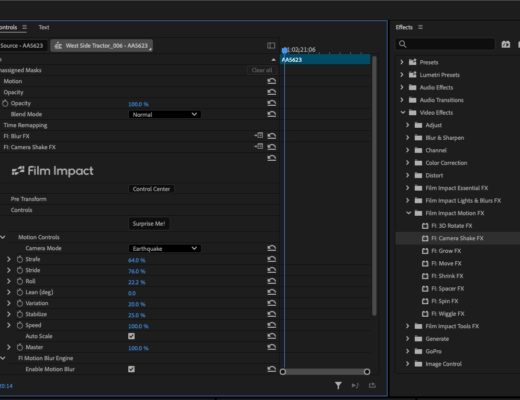Toggle animation stopwatch for Strafe
Image resolution: width=520 pixels, height=400 pixels.
pos(20,259)
